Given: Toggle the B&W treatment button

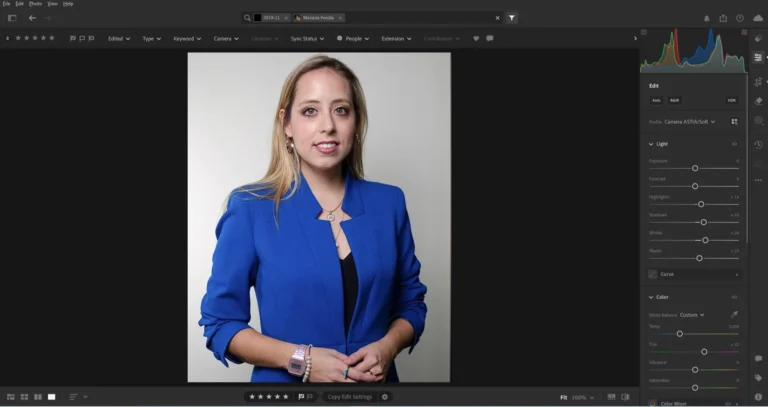Looking at the screenshot, I should [674, 100].
